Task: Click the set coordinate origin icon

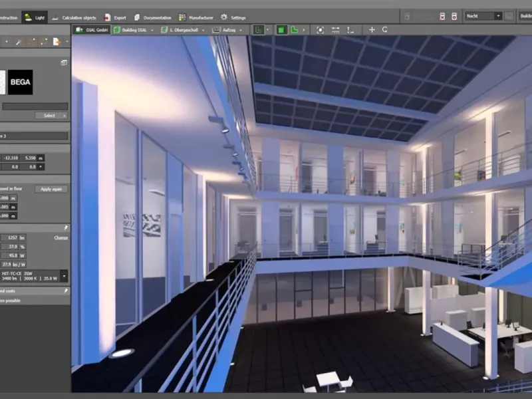Action: click(x=350, y=30)
